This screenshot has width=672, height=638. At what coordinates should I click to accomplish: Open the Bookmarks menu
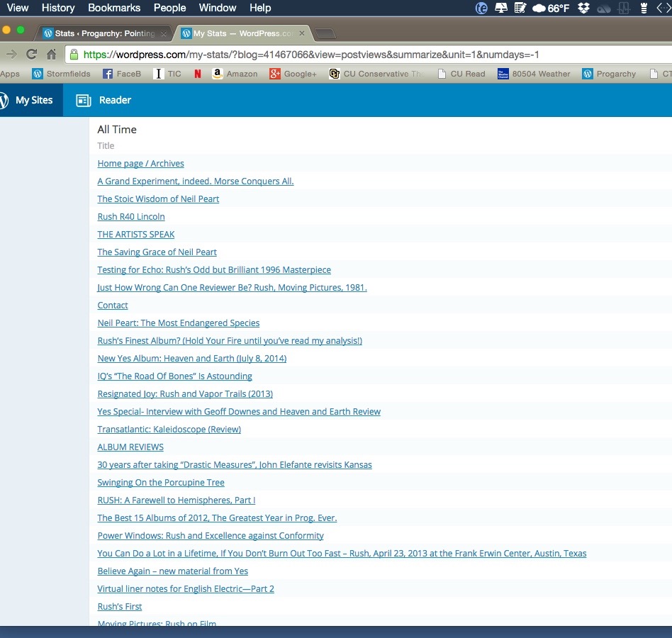[114, 8]
